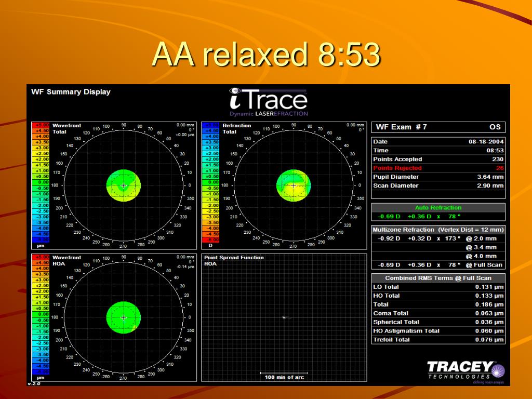The width and height of the screenshot is (532, 399).
Task: Click the slide title 'AA relaxed 8:53'
Action: [267, 54]
